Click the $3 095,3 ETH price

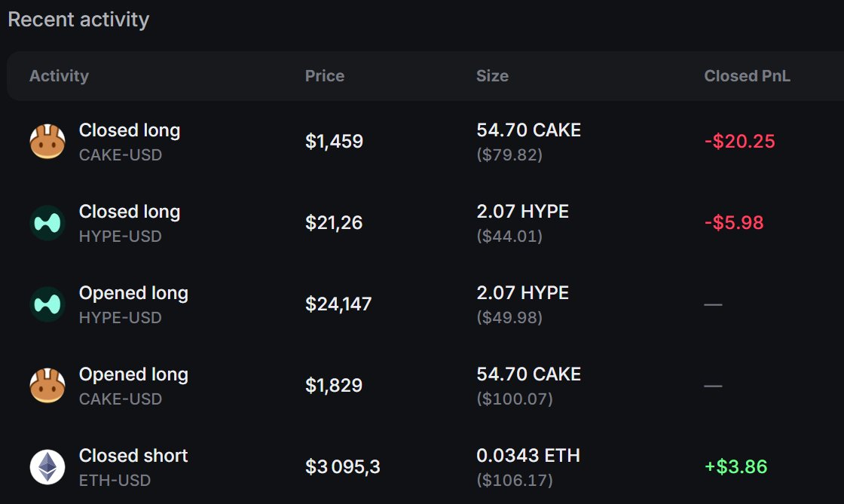click(342, 467)
